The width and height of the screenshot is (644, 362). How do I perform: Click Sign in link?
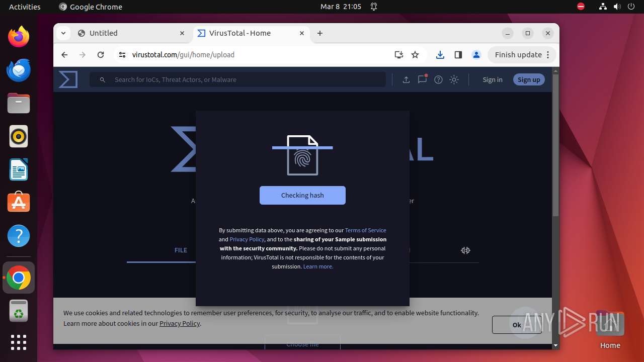pos(493,79)
